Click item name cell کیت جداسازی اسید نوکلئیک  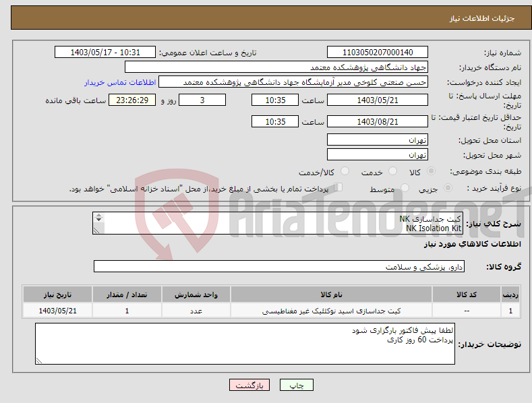[x=331, y=311]
